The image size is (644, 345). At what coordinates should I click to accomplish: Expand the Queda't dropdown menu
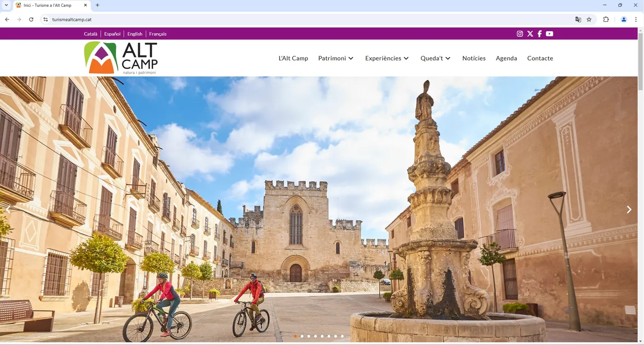pyautogui.click(x=436, y=58)
